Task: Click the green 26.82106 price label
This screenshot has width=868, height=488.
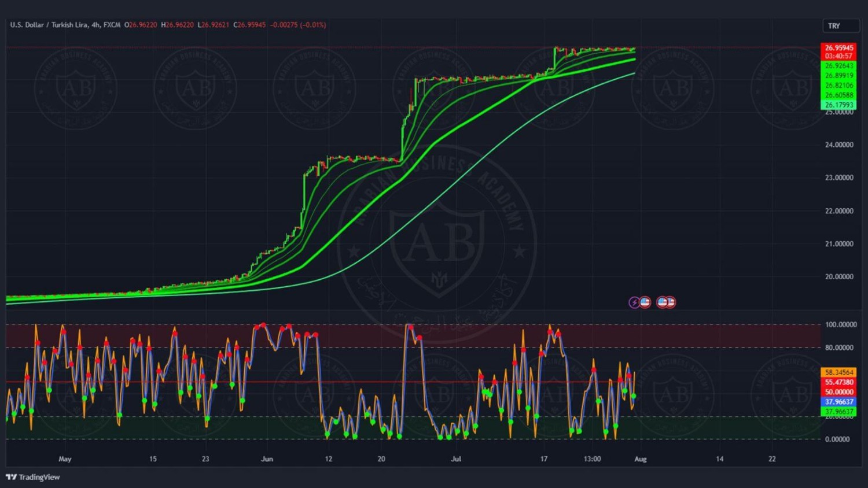Action: point(838,86)
